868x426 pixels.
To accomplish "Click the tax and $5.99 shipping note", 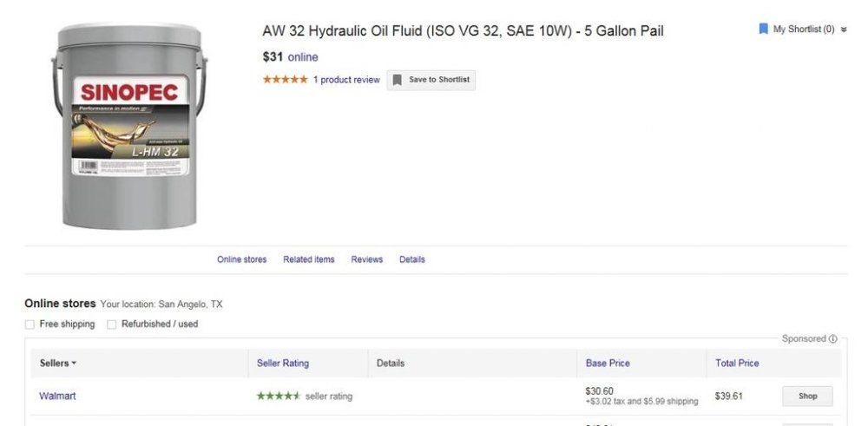I will (x=641, y=402).
